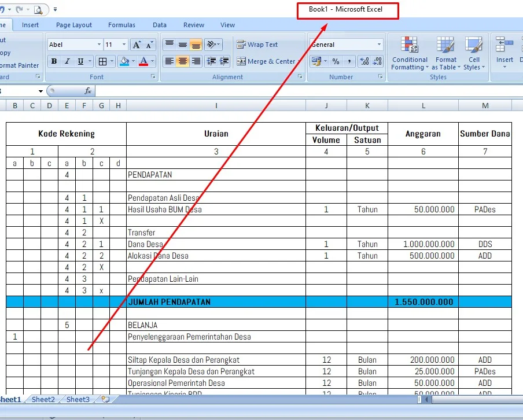Viewport: 523px width, 420px height.
Task: Click the Comma Style icon
Action: pos(349,61)
